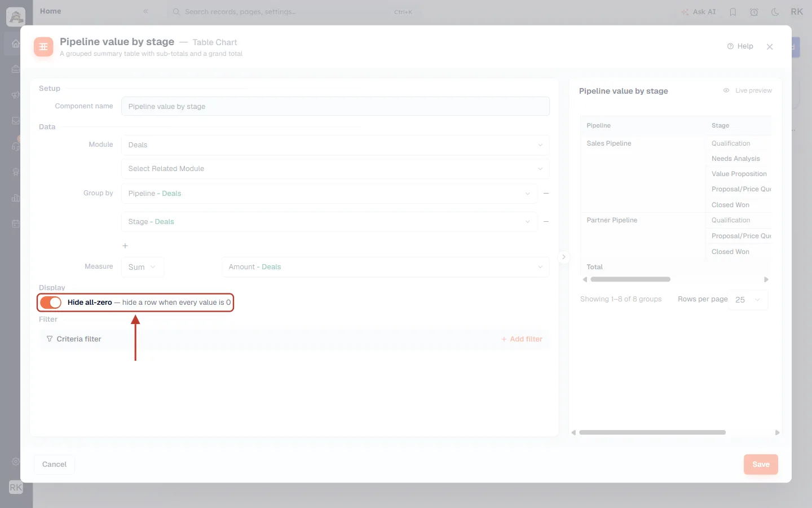Select rows per page dropdown showing 25
The image size is (812, 508).
point(749,300)
